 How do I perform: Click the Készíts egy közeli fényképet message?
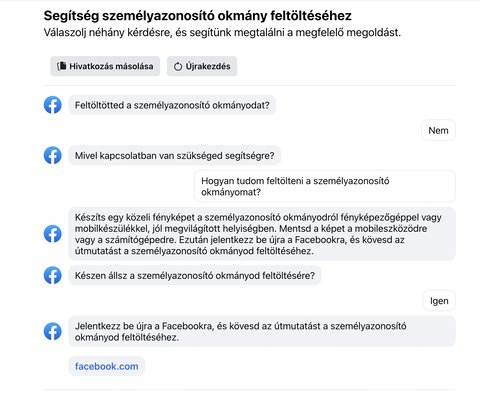(262, 234)
